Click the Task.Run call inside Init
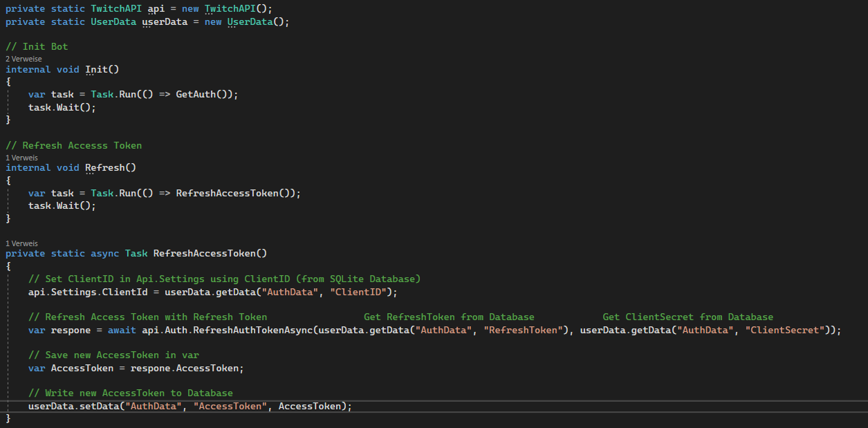The height and width of the screenshot is (428, 868). pos(109,94)
